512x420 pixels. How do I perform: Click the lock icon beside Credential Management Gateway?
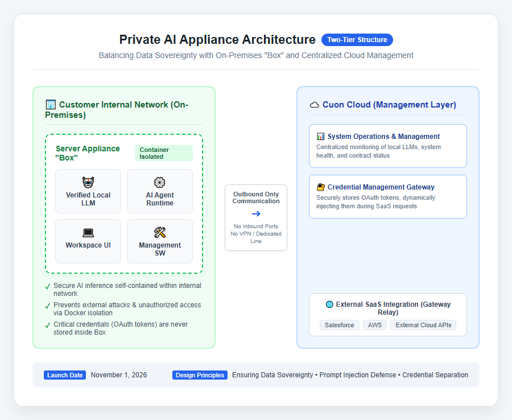[x=321, y=187]
